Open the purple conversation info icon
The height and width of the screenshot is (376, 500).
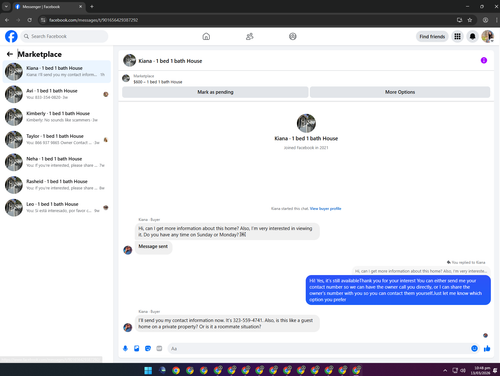click(x=484, y=60)
